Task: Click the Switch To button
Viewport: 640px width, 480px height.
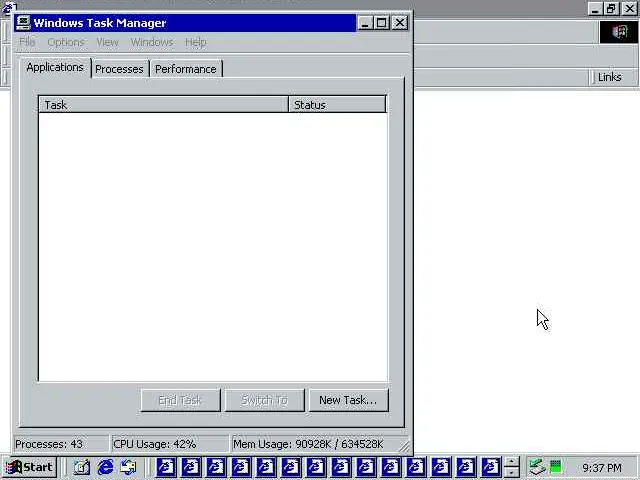Action: coord(264,400)
